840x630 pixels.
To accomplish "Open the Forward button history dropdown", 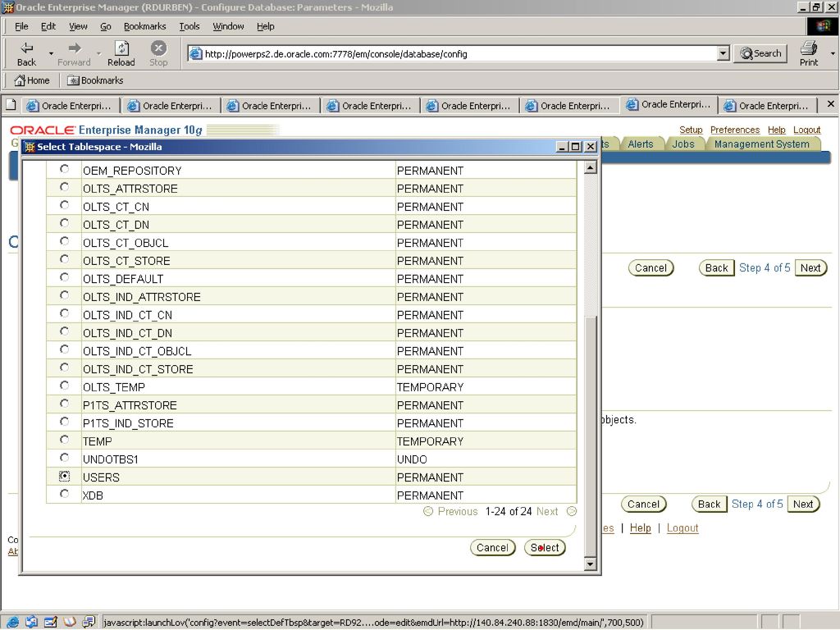I will pyautogui.click(x=98, y=53).
